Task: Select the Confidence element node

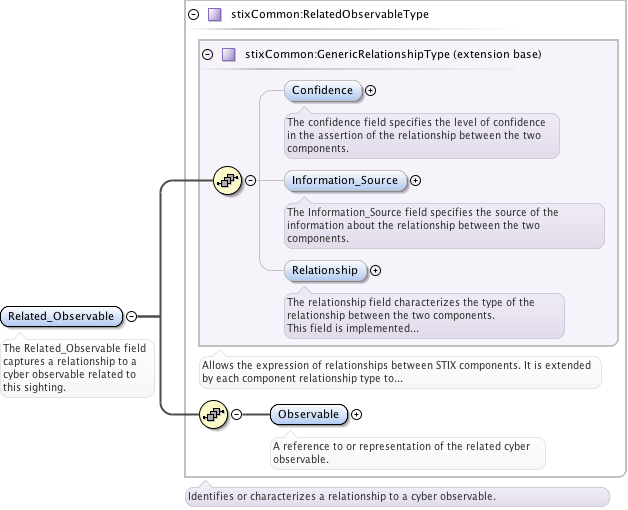Action: [322, 90]
